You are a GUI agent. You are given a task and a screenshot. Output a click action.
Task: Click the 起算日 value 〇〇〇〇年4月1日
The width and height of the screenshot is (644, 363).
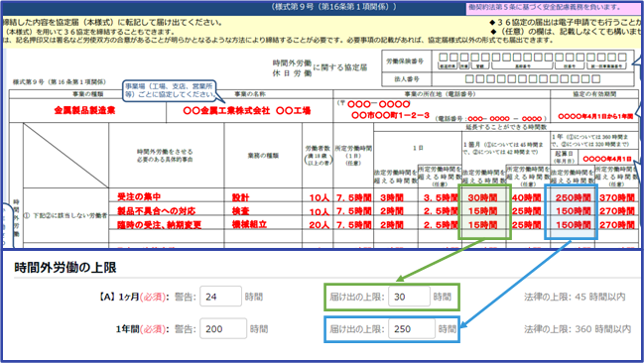[x=607, y=159]
